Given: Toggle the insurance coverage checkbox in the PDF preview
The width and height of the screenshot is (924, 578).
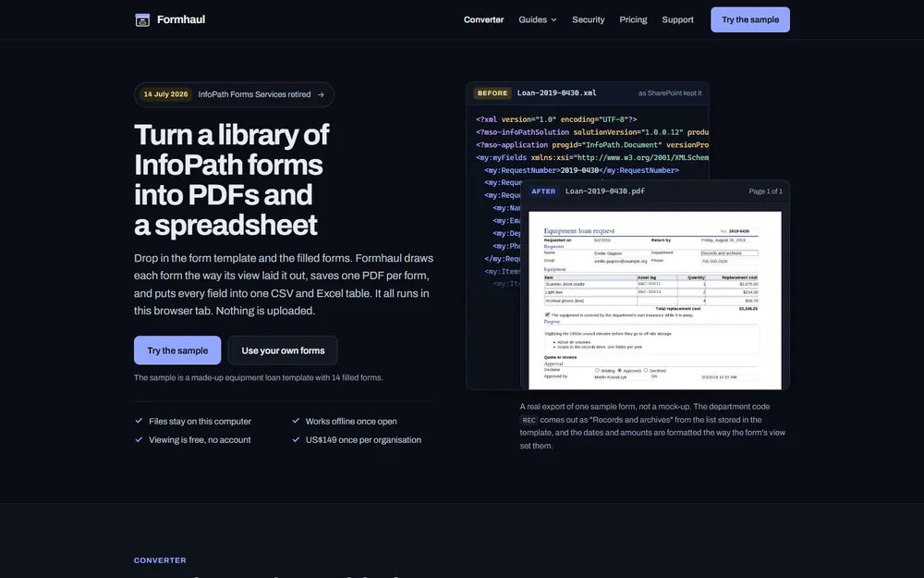Looking at the screenshot, I should (x=547, y=315).
